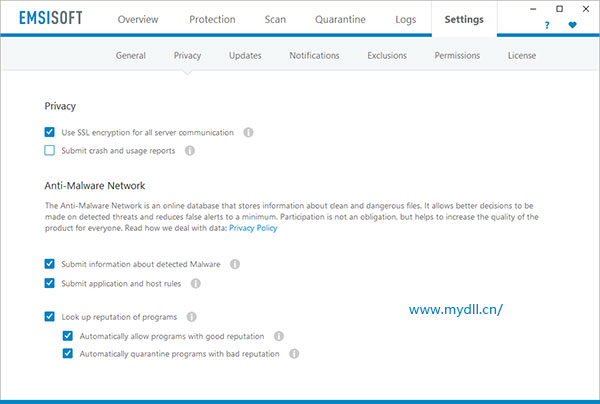Open Exclusions settings sub-tab
The height and width of the screenshot is (404, 600).
coord(387,55)
